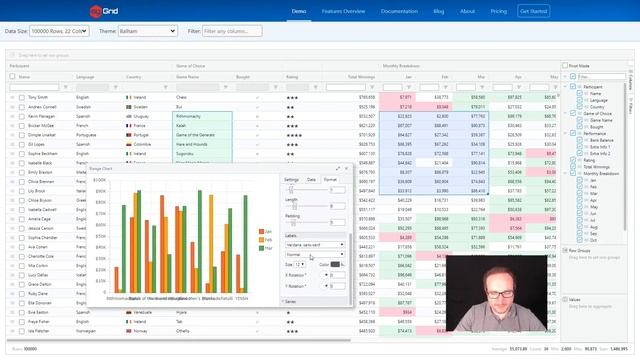Open the Name column filter icon

tap(66, 87)
